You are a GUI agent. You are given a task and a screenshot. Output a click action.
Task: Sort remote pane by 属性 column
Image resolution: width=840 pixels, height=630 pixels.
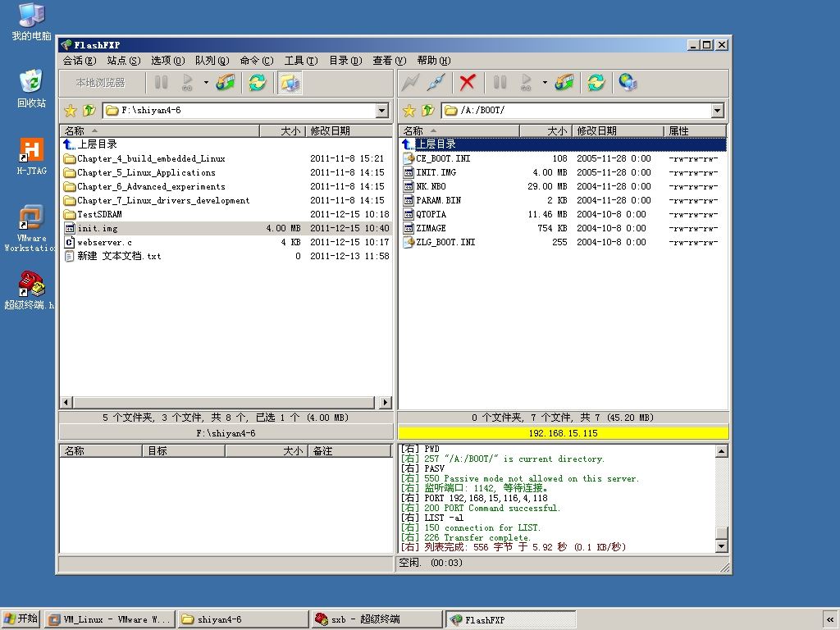(695, 130)
